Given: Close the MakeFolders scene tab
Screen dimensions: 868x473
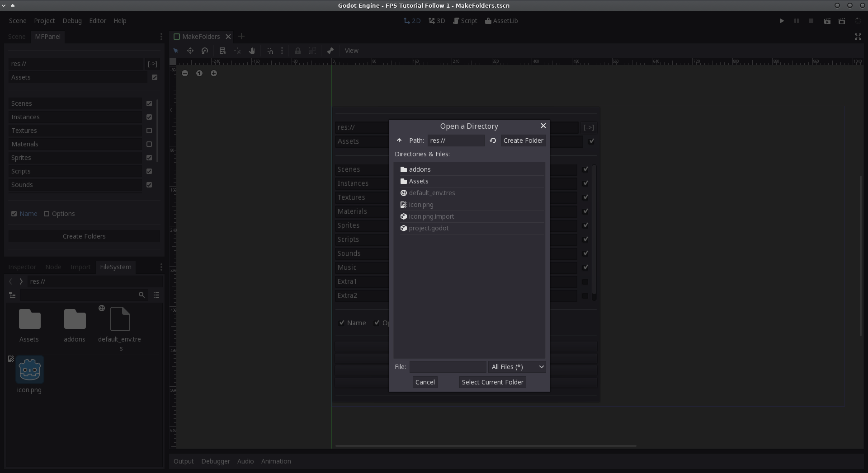Looking at the screenshot, I should [228, 37].
